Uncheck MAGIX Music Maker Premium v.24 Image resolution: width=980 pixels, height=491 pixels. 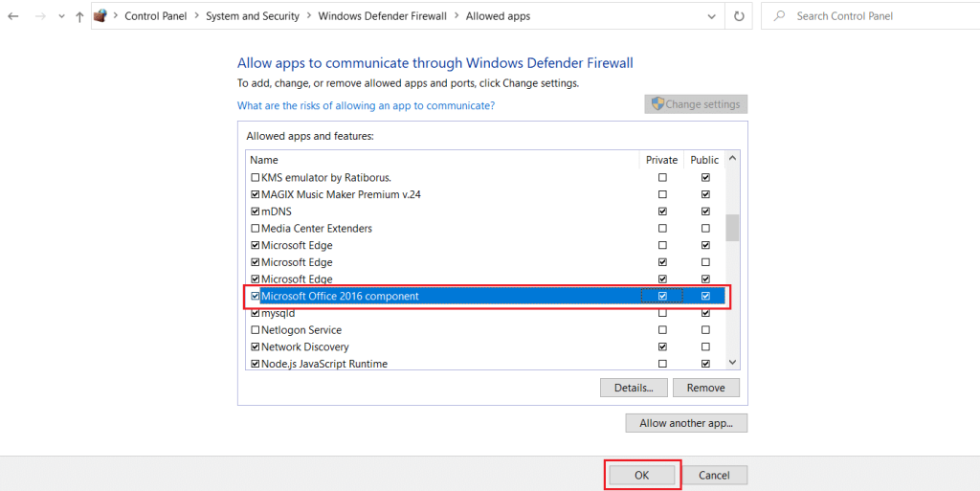pyautogui.click(x=255, y=194)
